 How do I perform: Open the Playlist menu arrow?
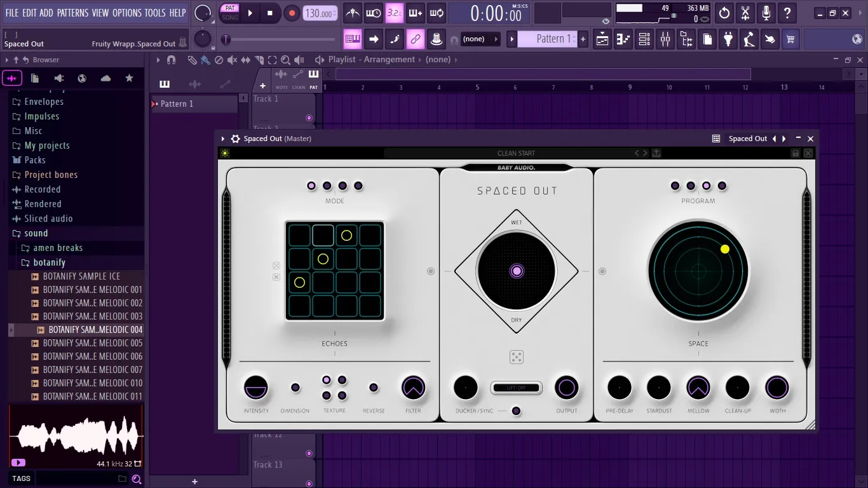[158, 60]
